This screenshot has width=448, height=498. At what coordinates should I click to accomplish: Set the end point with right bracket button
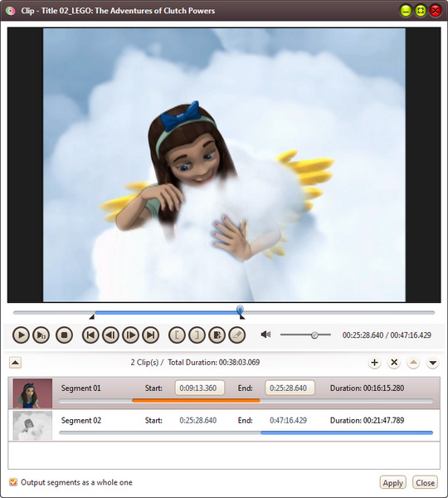click(197, 334)
